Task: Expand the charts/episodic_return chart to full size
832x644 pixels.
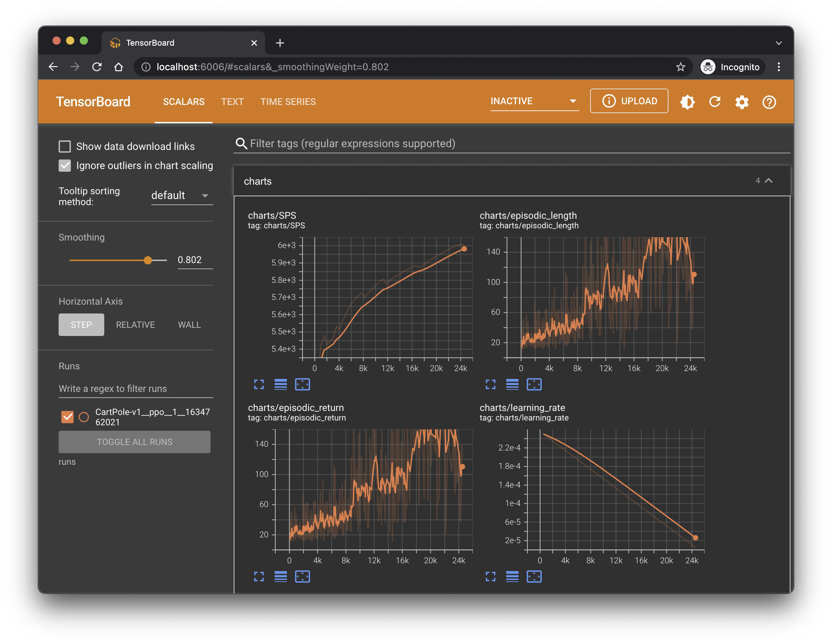Action: coord(259,577)
